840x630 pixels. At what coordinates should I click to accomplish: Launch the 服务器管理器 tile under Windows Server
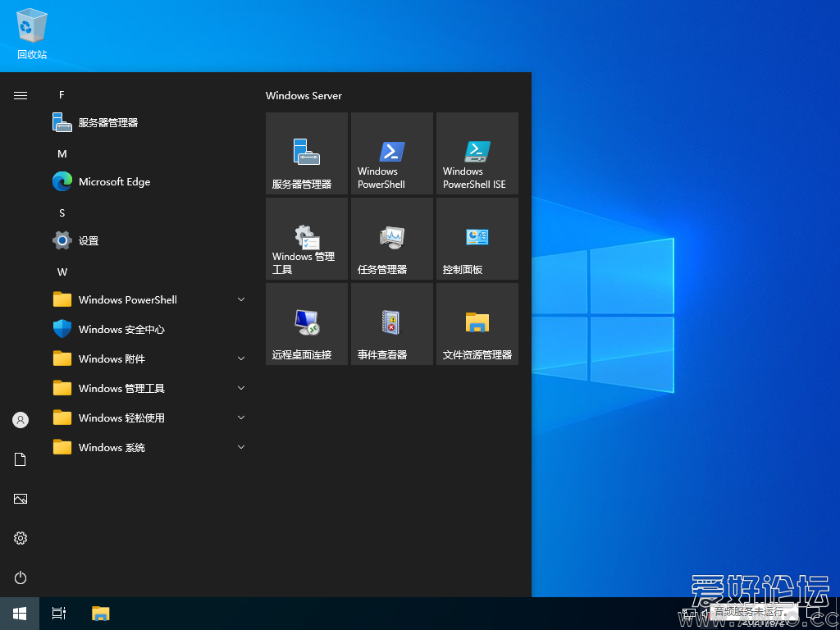coord(307,153)
